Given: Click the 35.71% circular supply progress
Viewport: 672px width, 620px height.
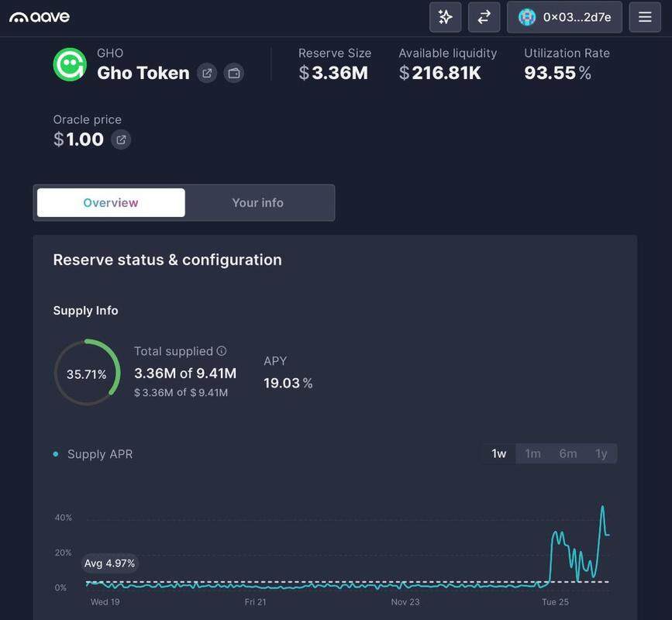Looking at the screenshot, I should pos(87,374).
